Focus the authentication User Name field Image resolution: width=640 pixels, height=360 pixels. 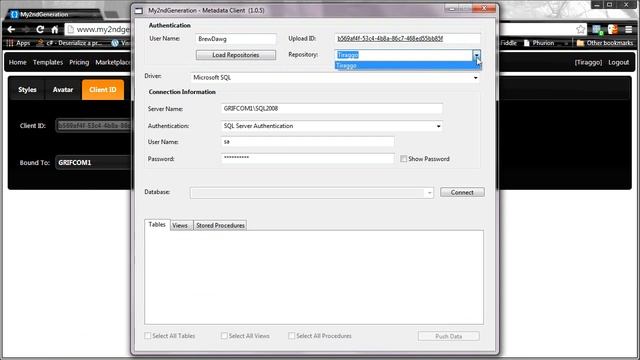(236, 39)
